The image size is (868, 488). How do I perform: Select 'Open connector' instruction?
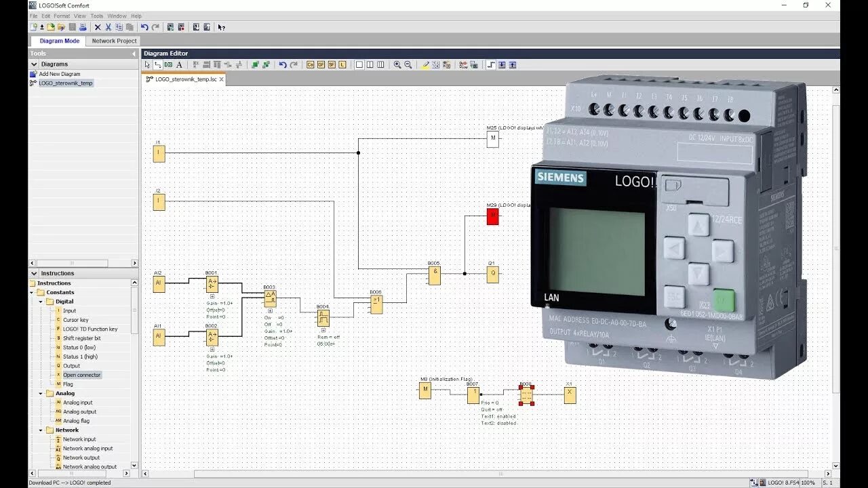pyautogui.click(x=81, y=375)
